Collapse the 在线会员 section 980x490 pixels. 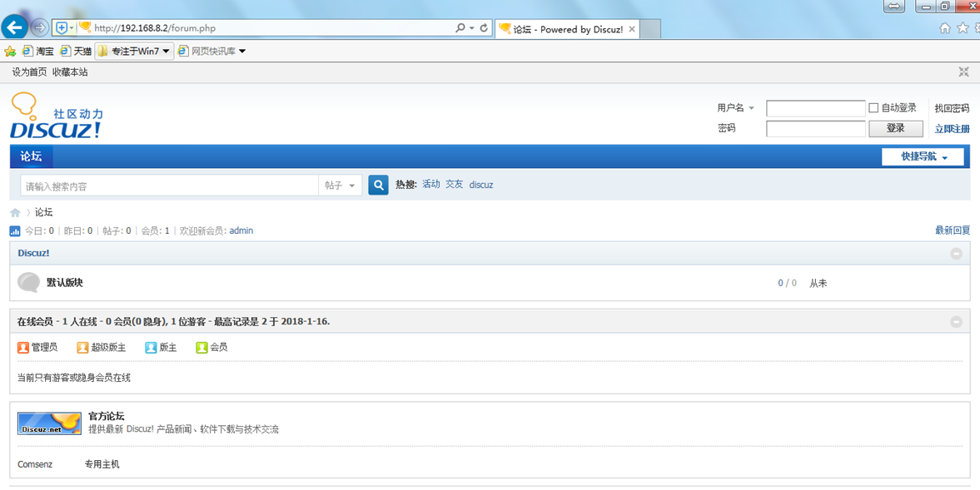tap(956, 322)
